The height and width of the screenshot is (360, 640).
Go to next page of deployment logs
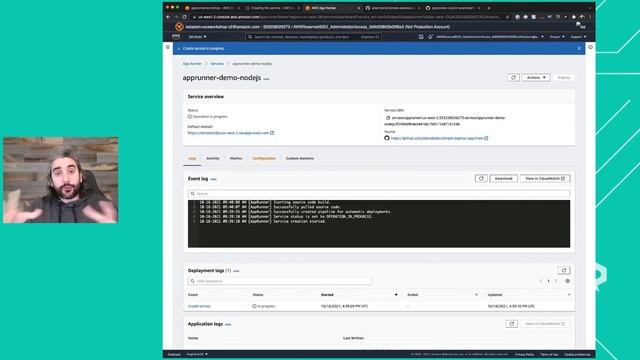click(x=556, y=281)
